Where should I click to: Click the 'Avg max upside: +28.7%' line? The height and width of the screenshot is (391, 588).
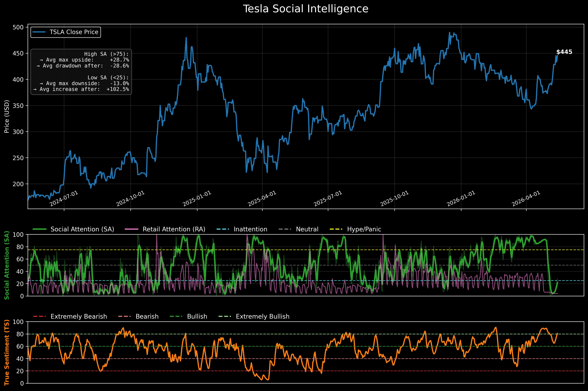tap(84, 60)
